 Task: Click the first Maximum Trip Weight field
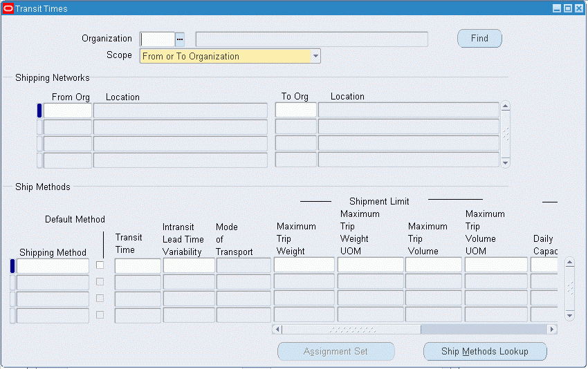304,265
